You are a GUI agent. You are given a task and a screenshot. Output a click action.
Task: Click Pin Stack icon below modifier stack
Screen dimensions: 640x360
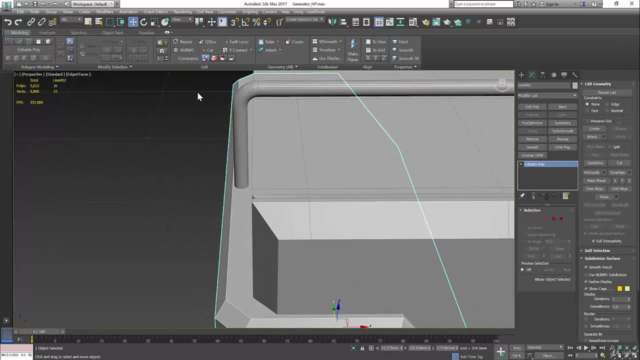pos(522,196)
